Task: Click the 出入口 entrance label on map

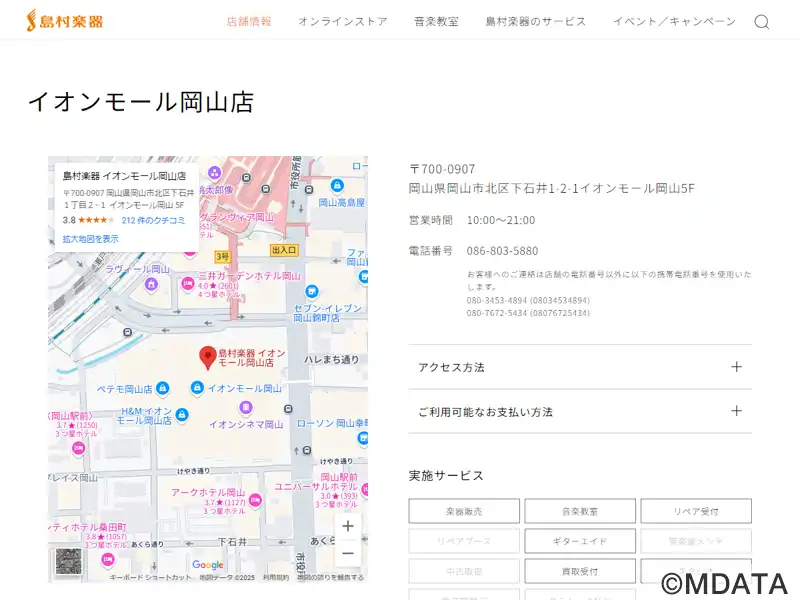Action: point(284,250)
